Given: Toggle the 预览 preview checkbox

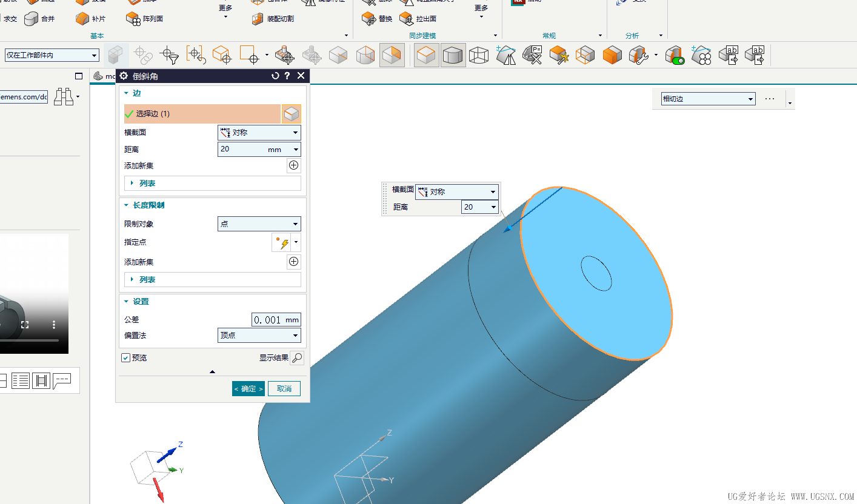Looking at the screenshot, I should [125, 358].
